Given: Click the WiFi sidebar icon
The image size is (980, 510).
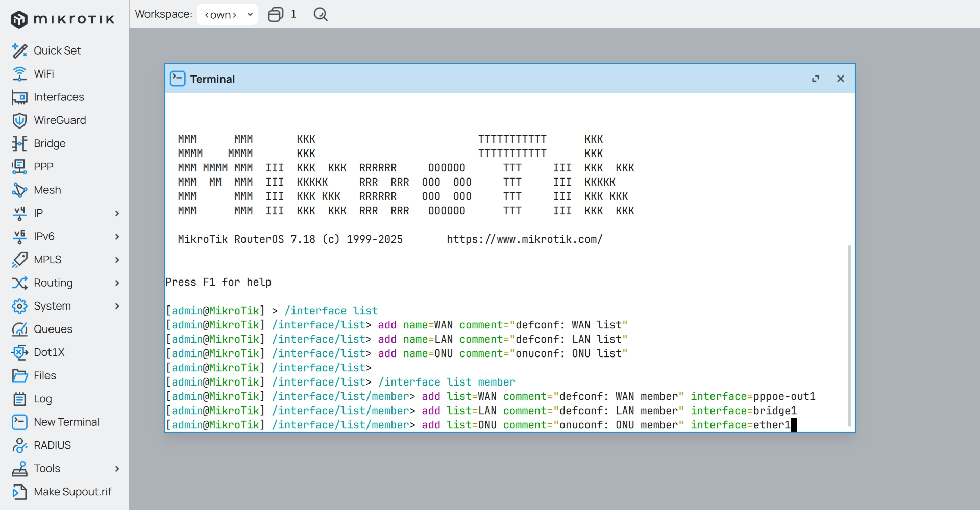Looking at the screenshot, I should (19, 74).
